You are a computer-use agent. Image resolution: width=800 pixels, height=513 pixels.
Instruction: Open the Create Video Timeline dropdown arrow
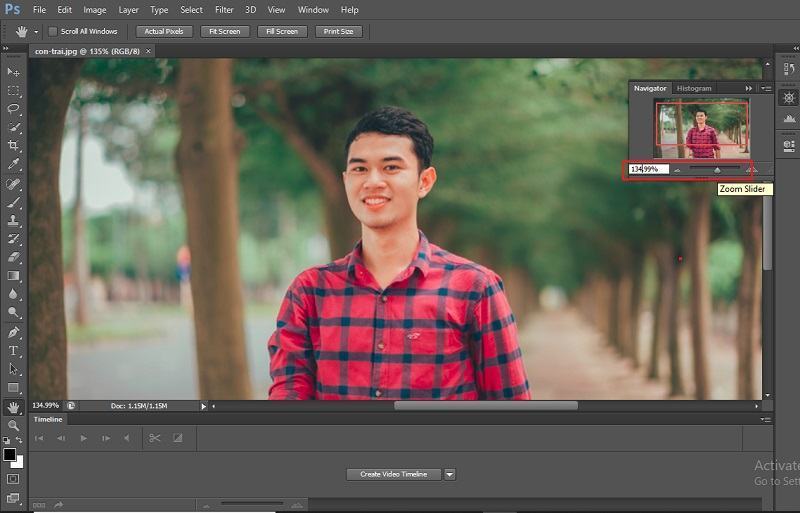coord(449,475)
